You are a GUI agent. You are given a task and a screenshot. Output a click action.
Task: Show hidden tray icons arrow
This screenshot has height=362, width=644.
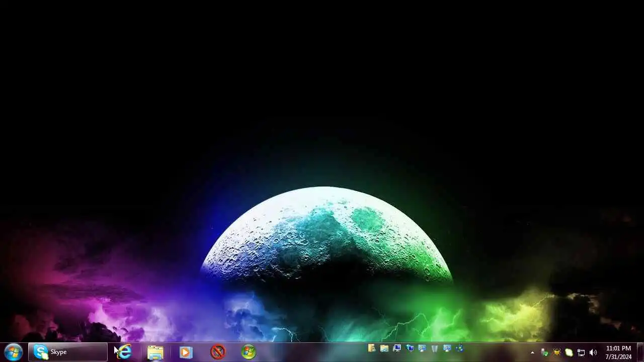[x=532, y=352]
